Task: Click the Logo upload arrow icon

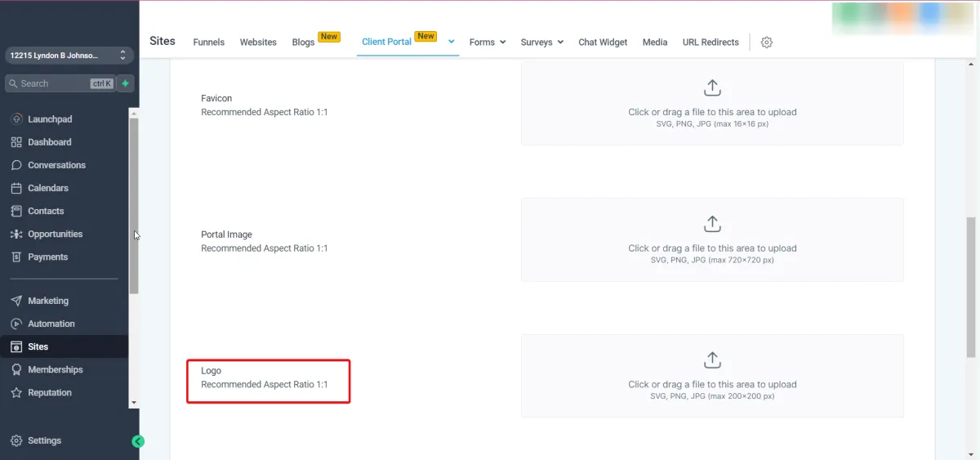Action: 712,360
